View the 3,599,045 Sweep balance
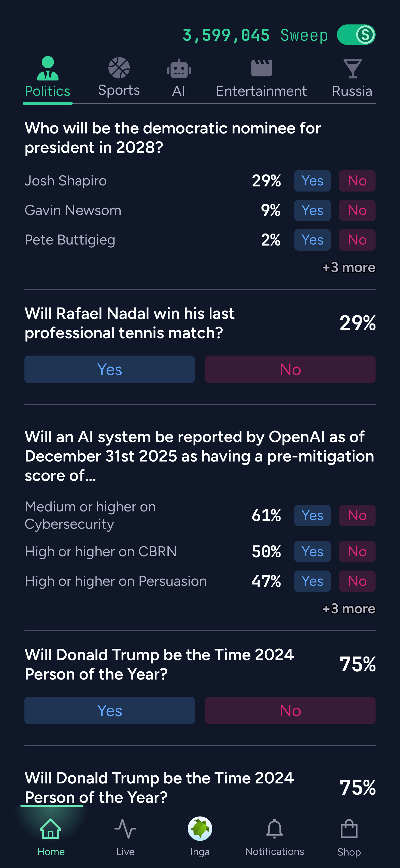The width and height of the screenshot is (400, 868). pos(255,35)
